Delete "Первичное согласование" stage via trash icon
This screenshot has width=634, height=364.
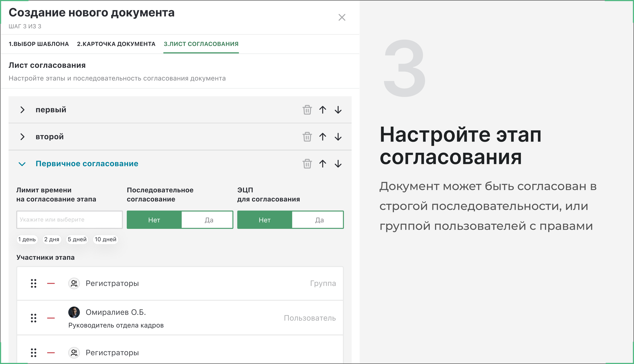coord(307,164)
